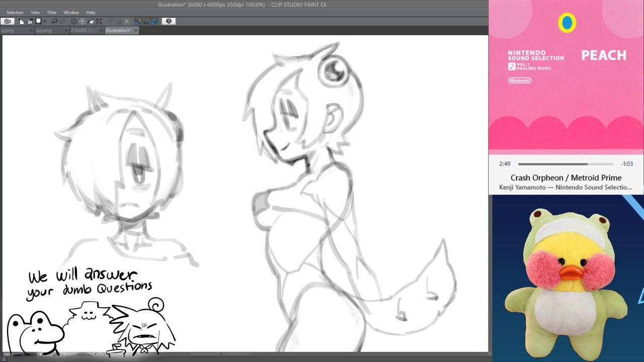This screenshot has width=644, height=362.
Task: Undo the last stroke with Undo icon
Action: 54,22
